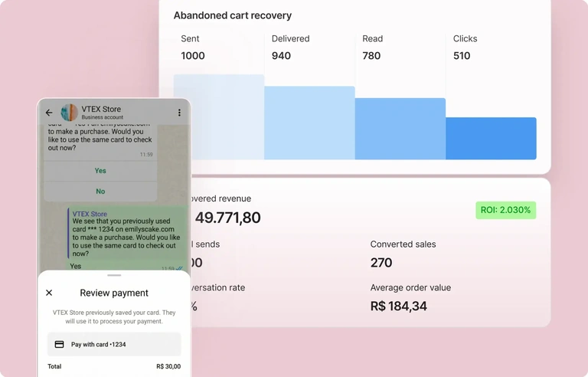Click the Converted sales value 270
The width and height of the screenshot is (588, 377).
point(381,263)
